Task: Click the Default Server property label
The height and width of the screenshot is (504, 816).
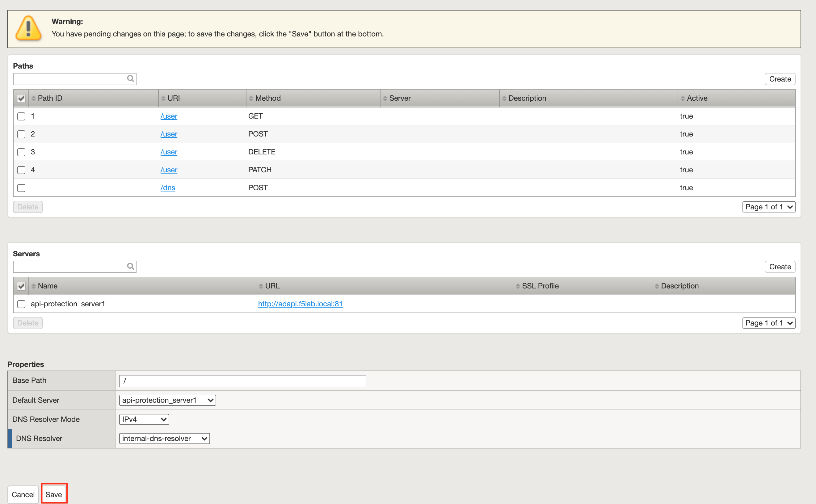Action: 36,400
